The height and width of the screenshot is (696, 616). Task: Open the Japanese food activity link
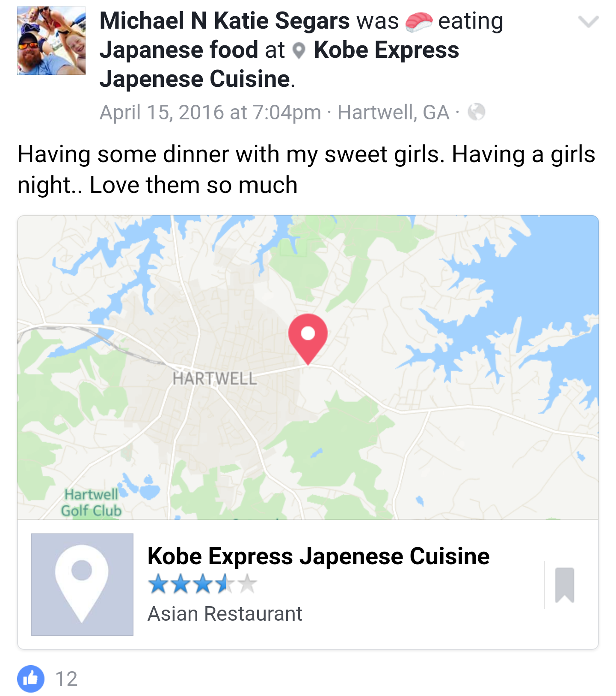179,50
